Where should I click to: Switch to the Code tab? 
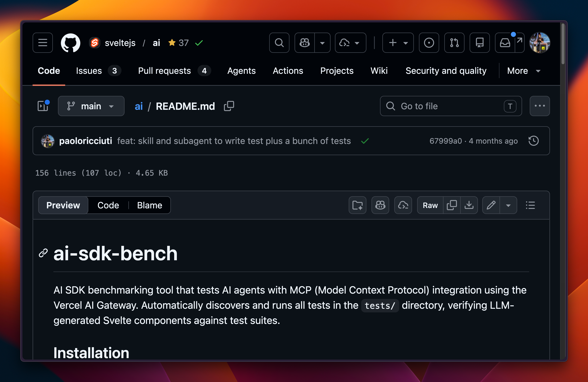pos(49,71)
